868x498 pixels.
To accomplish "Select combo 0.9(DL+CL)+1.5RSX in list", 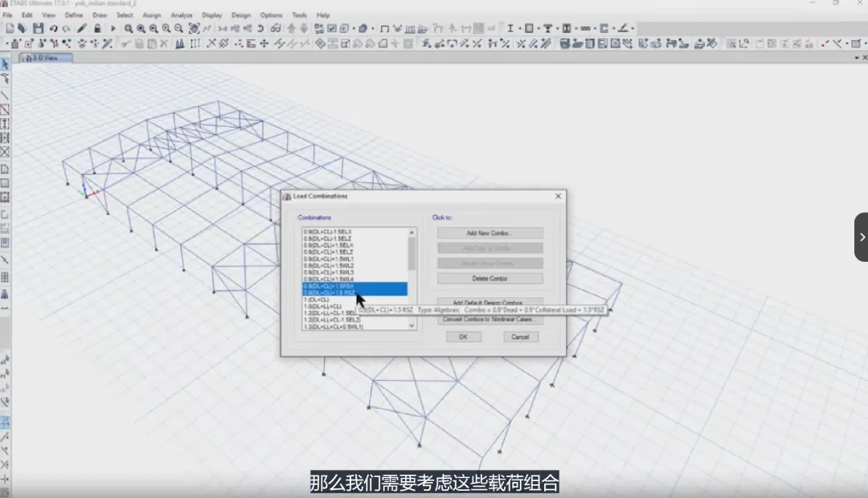I will 354,286.
